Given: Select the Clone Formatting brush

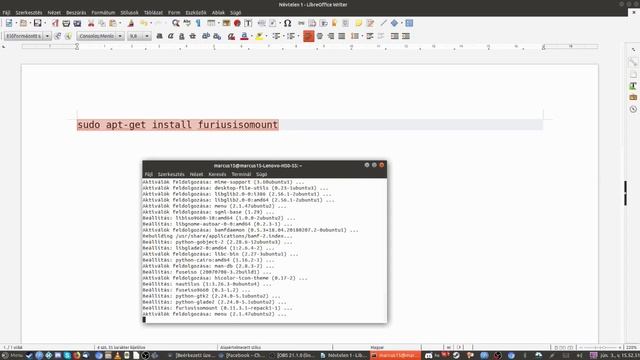Looking at the screenshot, I should (x=131, y=23).
